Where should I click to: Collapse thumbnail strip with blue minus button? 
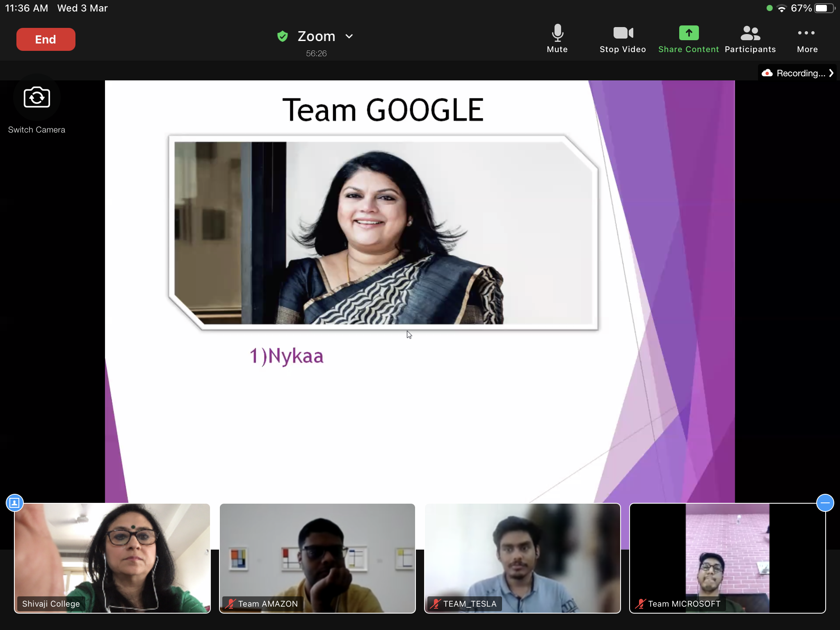[x=825, y=503]
